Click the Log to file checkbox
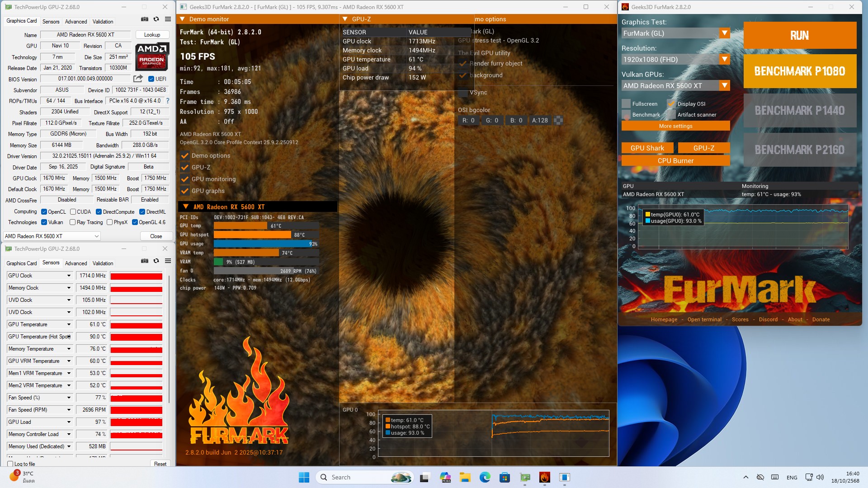 pos(10,464)
